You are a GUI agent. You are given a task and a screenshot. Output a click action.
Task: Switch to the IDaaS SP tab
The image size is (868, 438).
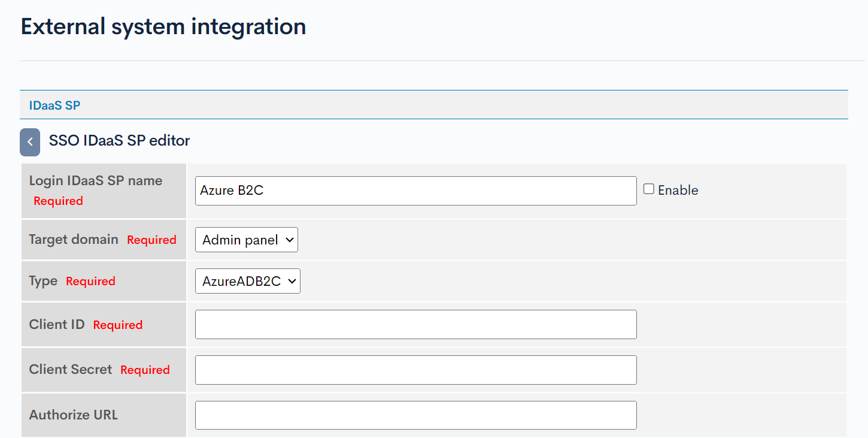click(x=54, y=104)
